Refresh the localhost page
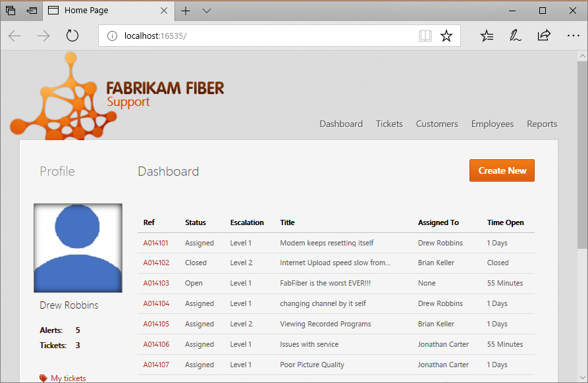Viewport: 588px width, 383px height. click(x=72, y=36)
